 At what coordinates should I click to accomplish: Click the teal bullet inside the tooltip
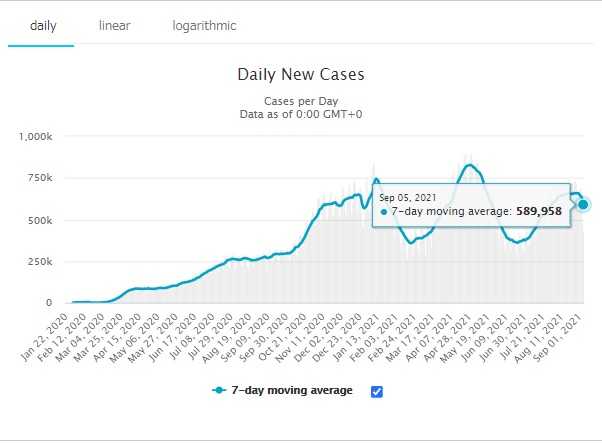tap(384, 212)
